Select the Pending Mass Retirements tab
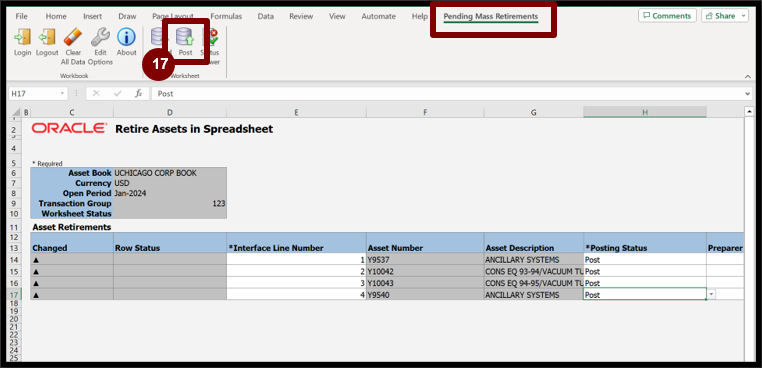 tap(491, 16)
